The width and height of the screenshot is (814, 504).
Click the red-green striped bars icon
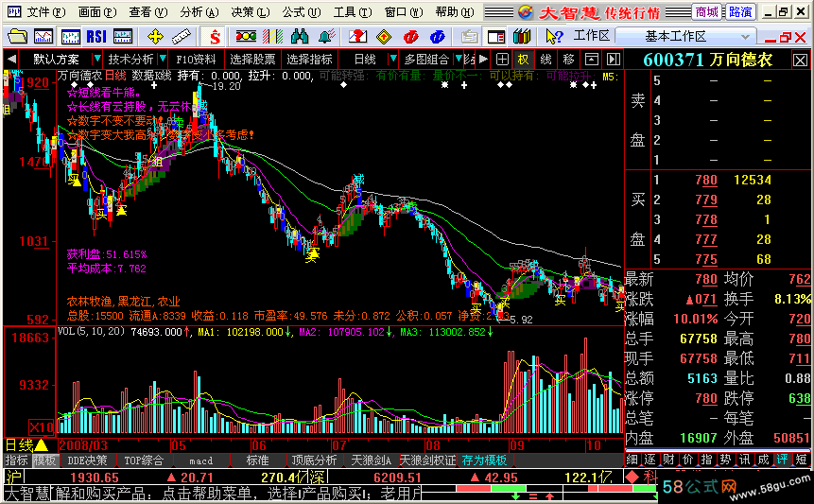click(273, 36)
